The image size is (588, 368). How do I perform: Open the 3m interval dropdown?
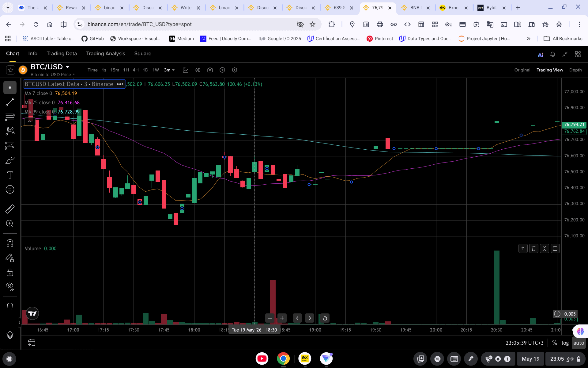(169, 70)
